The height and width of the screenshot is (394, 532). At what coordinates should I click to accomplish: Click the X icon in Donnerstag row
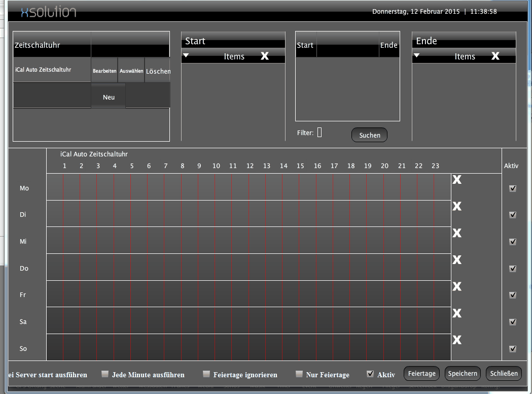(457, 260)
